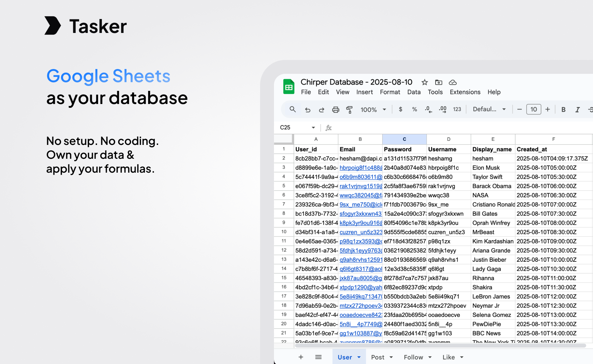Click the font size 10 field
The width and height of the screenshot is (593, 364).
533,109
